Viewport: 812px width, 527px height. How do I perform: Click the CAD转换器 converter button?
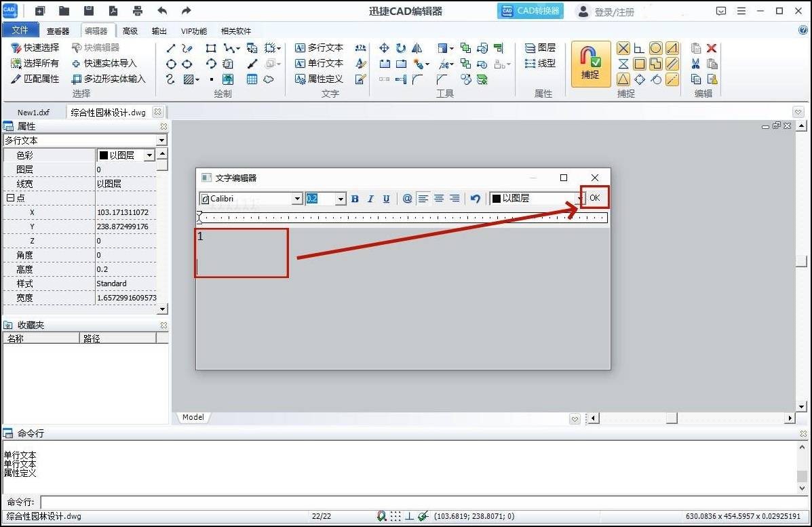(530, 11)
